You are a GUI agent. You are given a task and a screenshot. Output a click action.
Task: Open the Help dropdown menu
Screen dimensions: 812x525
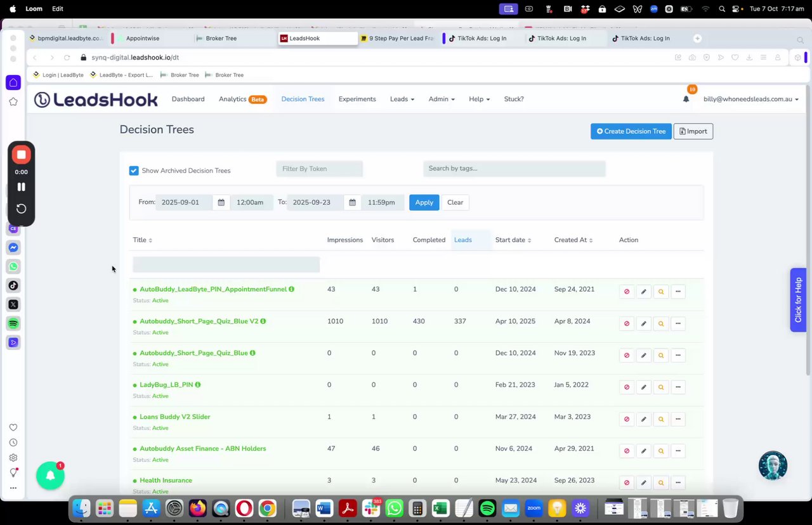click(x=479, y=99)
